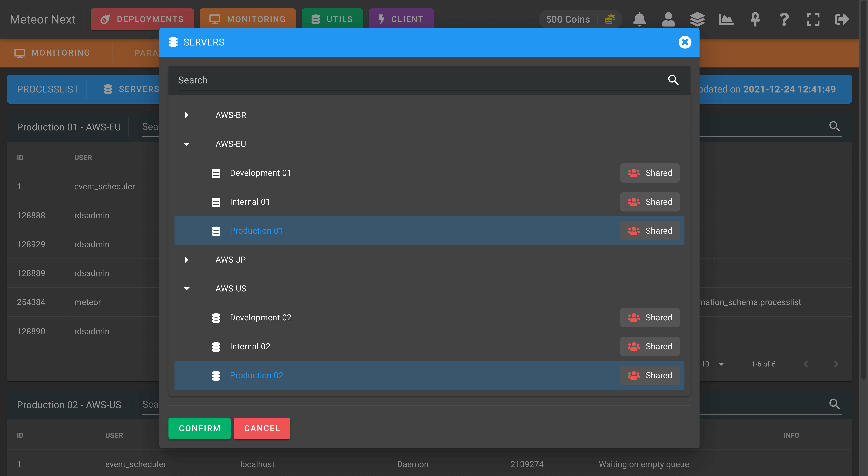Image resolution: width=868 pixels, height=476 pixels.
Task: Click the row with ID 254384 meteor
Action: [x=83, y=302]
